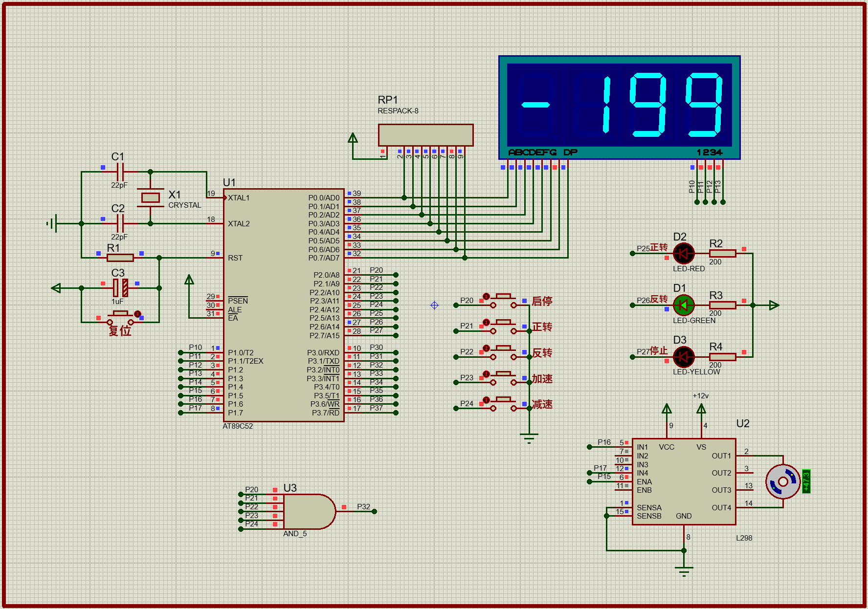
Task: Select the AT89C52 microcontroller body
Action: click(284, 305)
